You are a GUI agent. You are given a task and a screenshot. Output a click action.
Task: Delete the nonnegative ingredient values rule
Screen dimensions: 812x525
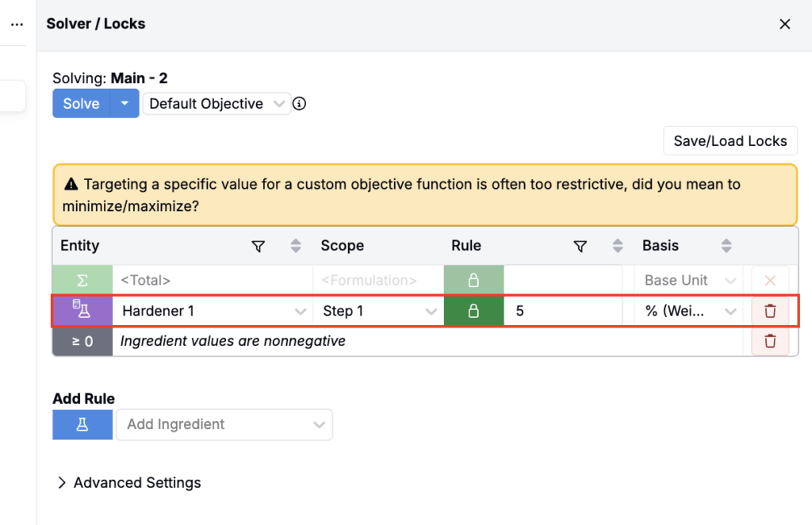pos(770,341)
